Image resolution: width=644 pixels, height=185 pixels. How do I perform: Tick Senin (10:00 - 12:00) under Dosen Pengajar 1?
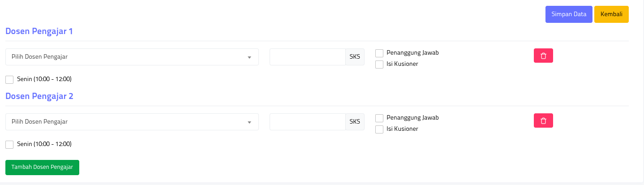pyautogui.click(x=9, y=80)
